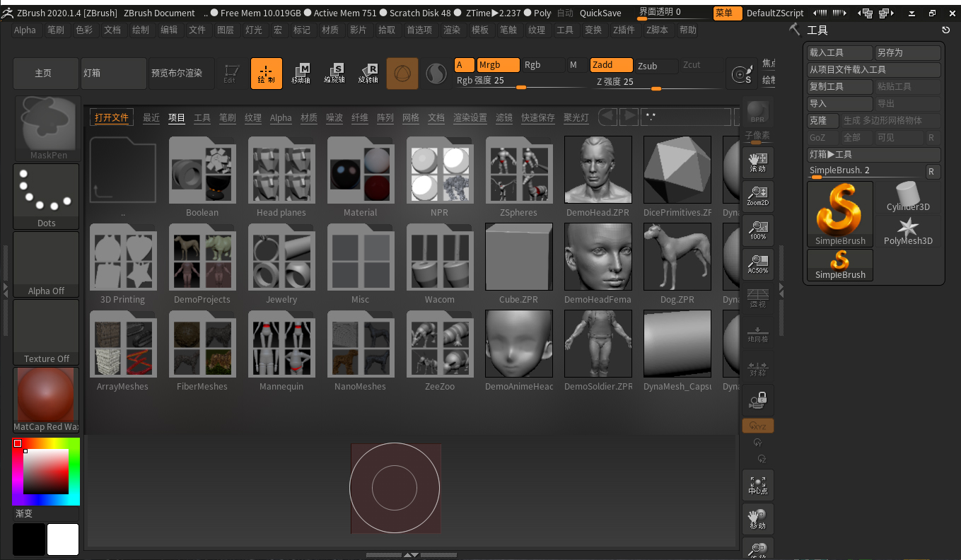961x560 pixels.
Task: Click the black secondary color swatch
Action: (x=29, y=539)
